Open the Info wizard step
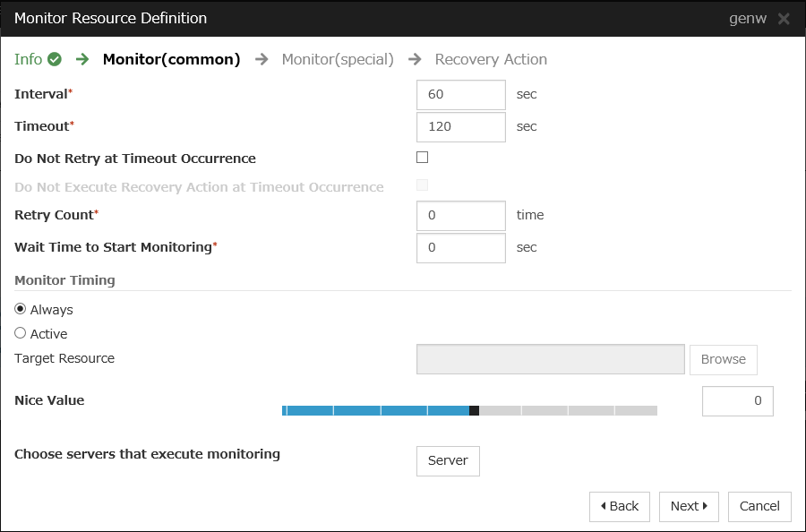 pyautogui.click(x=28, y=59)
